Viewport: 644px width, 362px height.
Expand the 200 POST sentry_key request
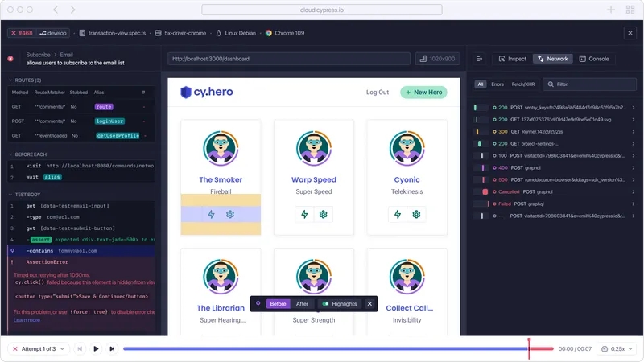(634, 108)
